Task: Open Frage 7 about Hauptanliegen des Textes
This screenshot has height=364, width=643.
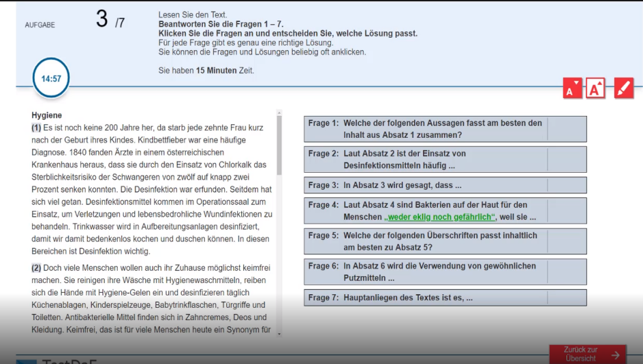Action: click(x=445, y=298)
